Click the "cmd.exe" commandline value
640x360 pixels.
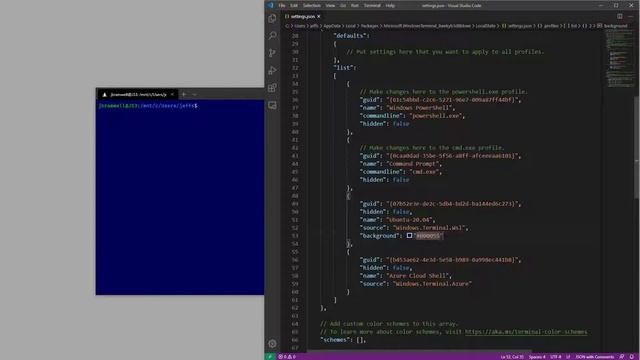point(424,172)
